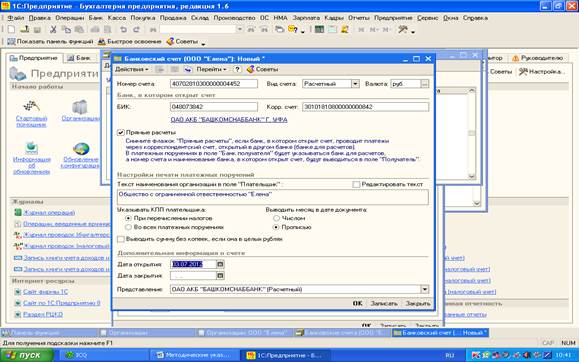This screenshot has height=362, width=579.
Task: Click the Информация об обновлениях icon
Action: click(x=31, y=148)
